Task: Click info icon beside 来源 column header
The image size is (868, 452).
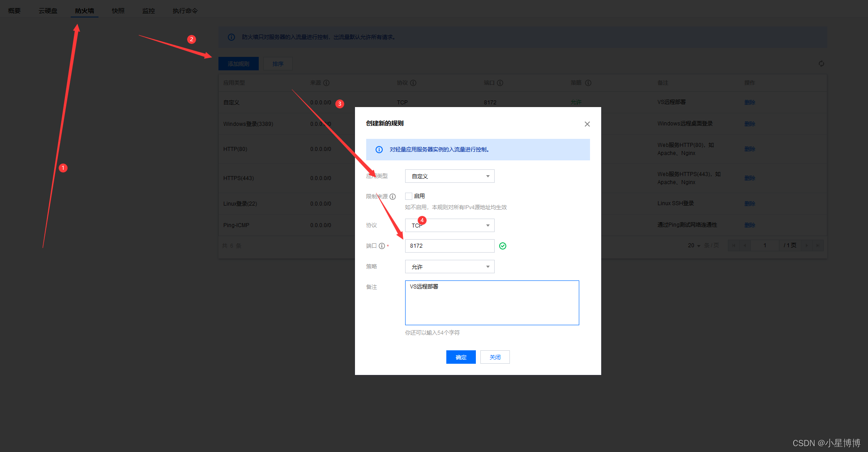Action: [326, 83]
